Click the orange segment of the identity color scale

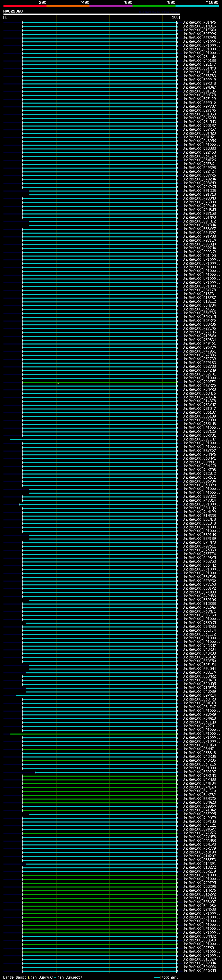(68, 6)
